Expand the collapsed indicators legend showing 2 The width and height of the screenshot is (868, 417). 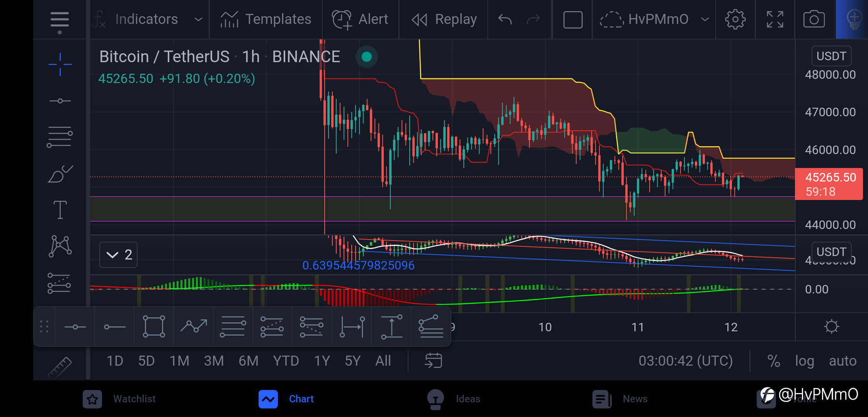pyautogui.click(x=118, y=255)
